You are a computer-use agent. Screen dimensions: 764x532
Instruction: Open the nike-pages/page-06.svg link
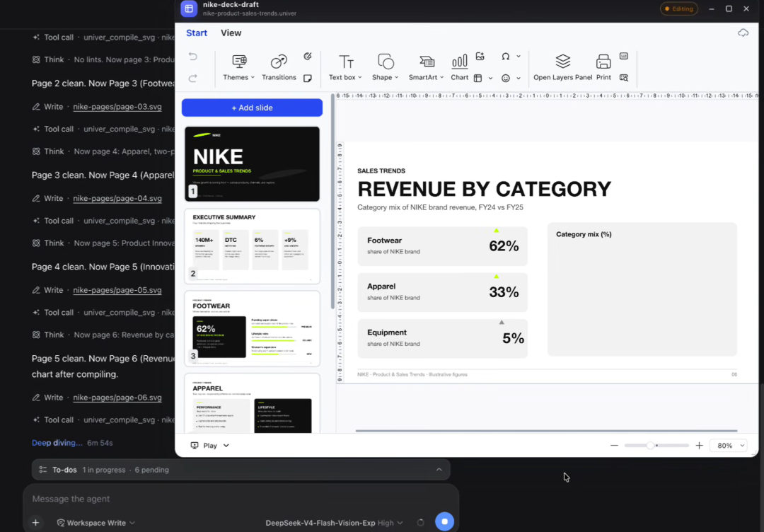click(117, 398)
